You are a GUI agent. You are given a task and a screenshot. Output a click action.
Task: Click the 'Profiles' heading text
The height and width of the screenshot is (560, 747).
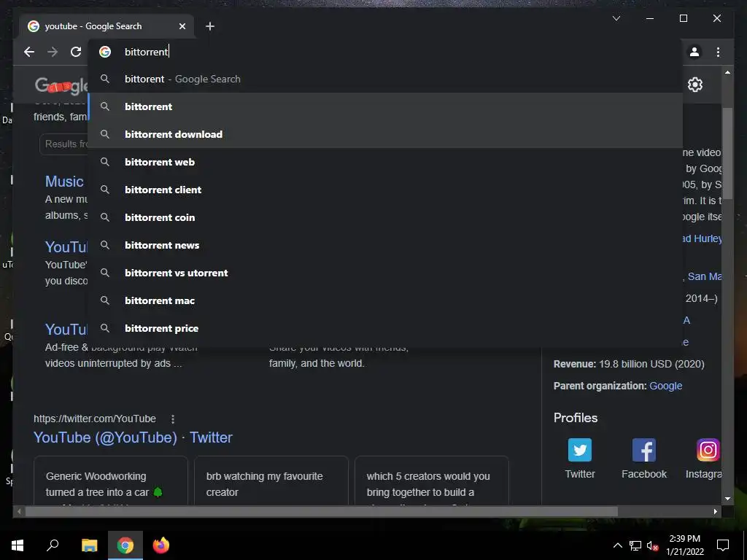576,418
